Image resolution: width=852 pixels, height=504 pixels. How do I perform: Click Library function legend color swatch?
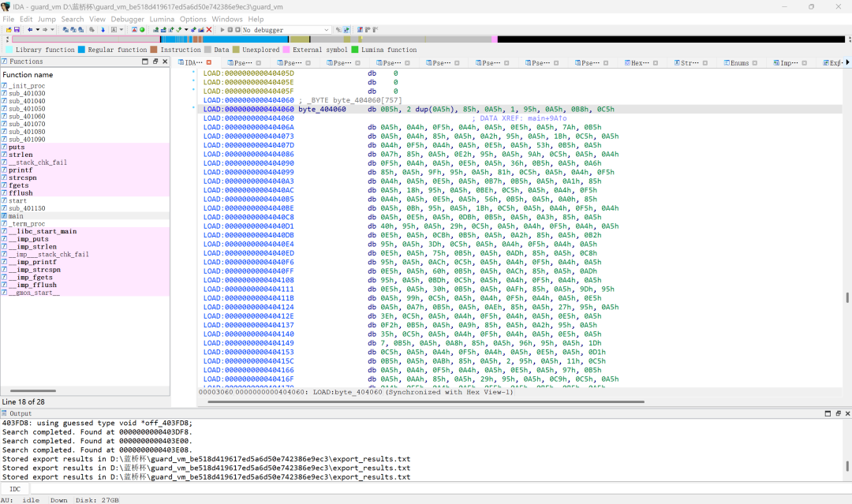9,50
